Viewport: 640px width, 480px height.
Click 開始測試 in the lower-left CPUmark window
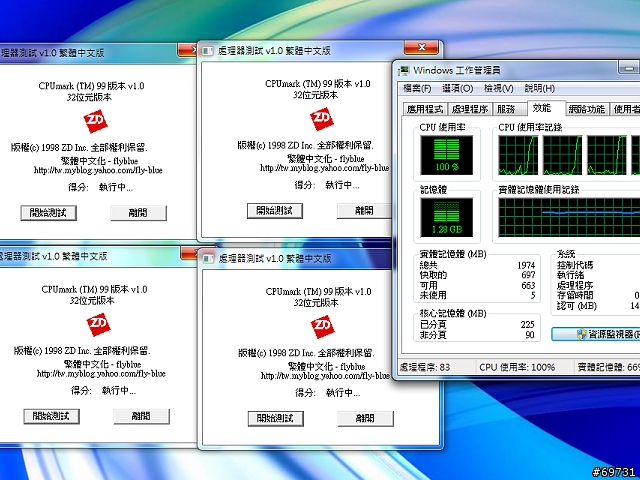[x=51, y=416]
